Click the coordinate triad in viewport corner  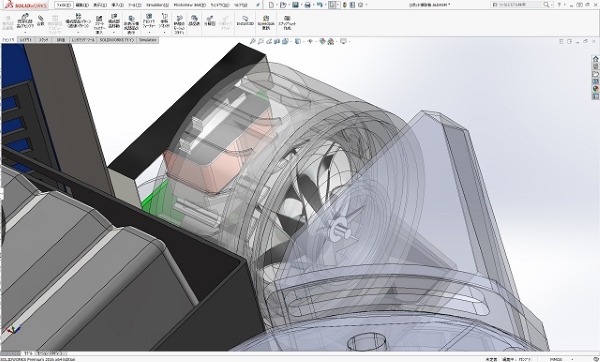(x=14, y=330)
